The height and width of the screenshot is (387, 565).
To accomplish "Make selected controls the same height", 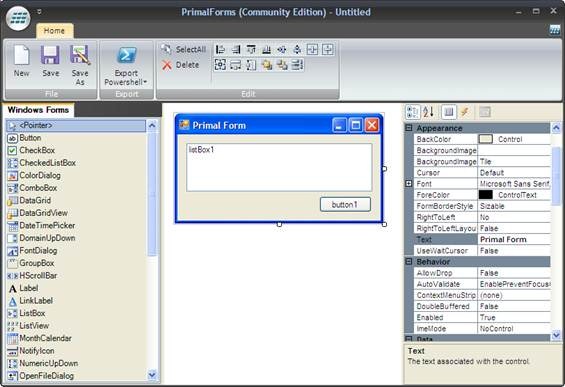I will [x=251, y=65].
